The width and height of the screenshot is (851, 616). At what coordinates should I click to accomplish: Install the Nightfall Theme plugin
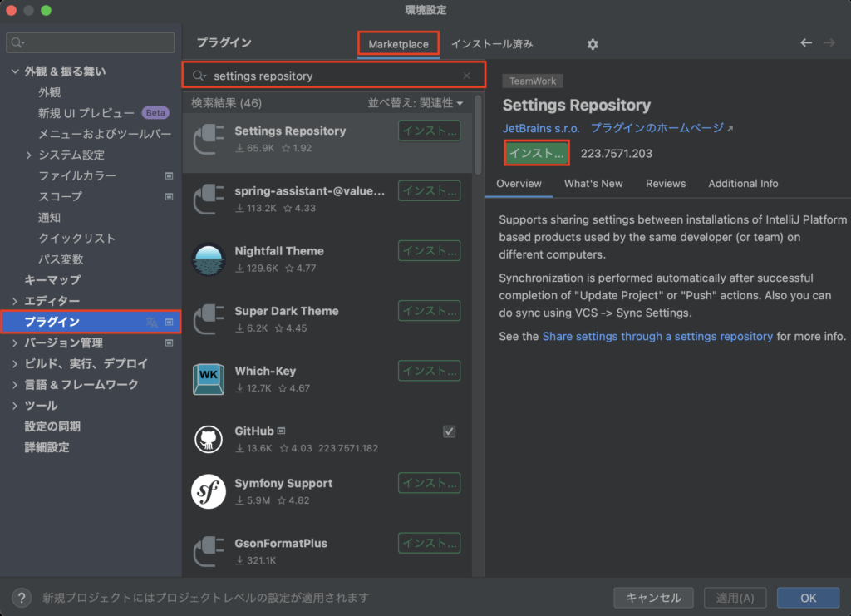click(x=430, y=251)
